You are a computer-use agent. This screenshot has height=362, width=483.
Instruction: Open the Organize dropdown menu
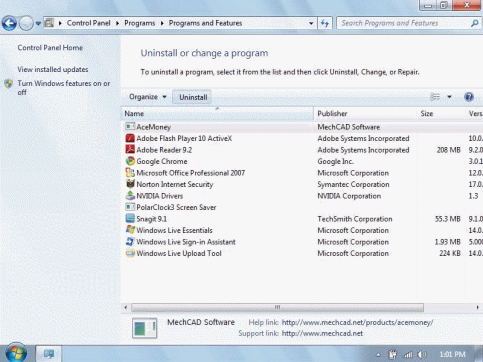(x=148, y=97)
